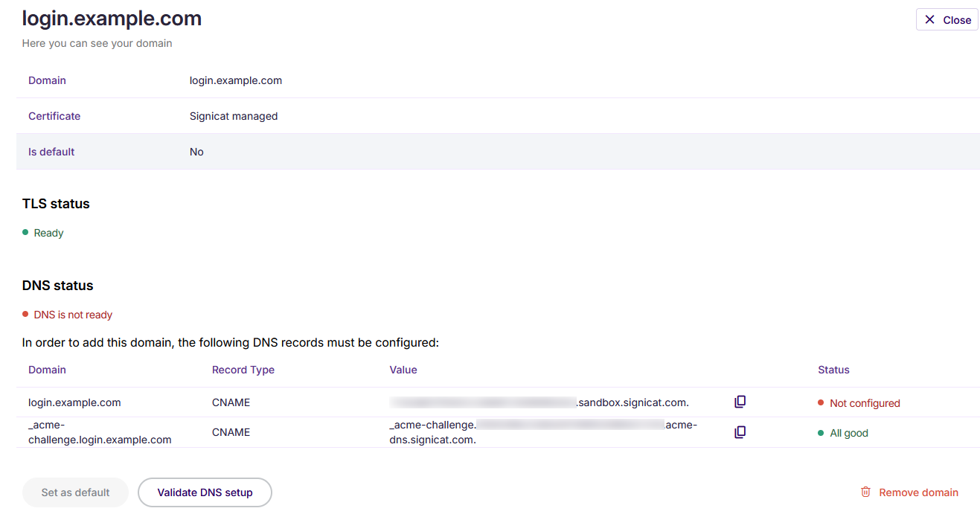The width and height of the screenshot is (980, 514).
Task: Click the red dot next to Not configured
Action: click(820, 402)
